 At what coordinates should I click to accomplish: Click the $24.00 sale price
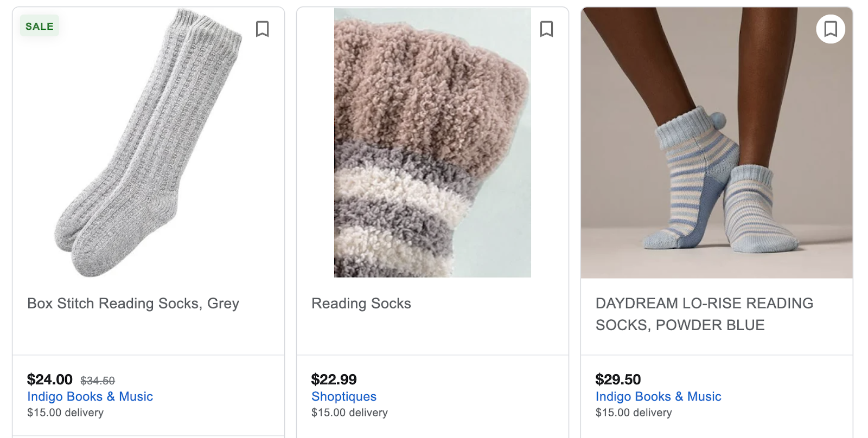pyautogui.click(x=50, y=379)
